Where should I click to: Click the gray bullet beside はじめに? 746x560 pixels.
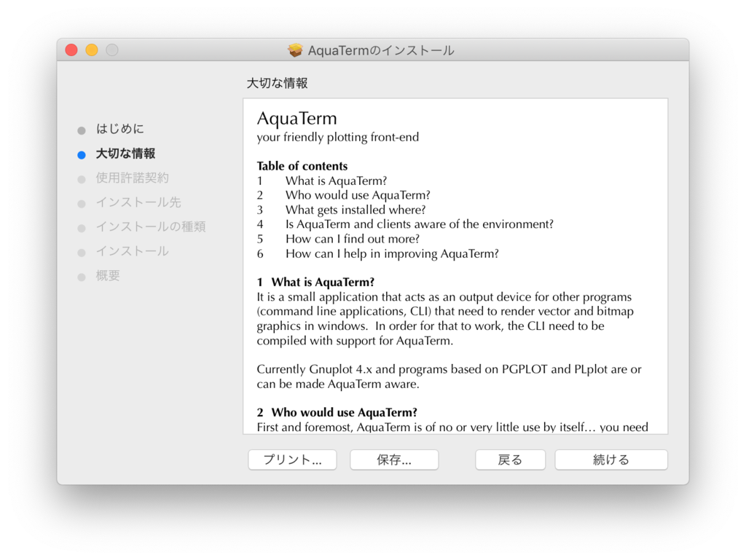(x=82, y=130)
